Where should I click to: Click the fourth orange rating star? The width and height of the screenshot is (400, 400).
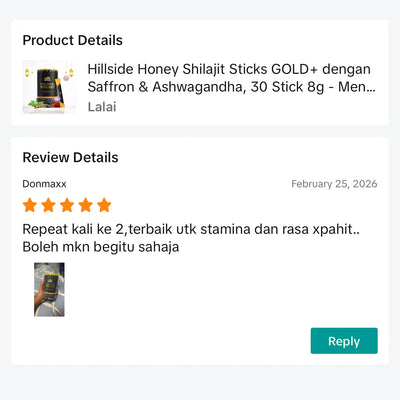86,205
